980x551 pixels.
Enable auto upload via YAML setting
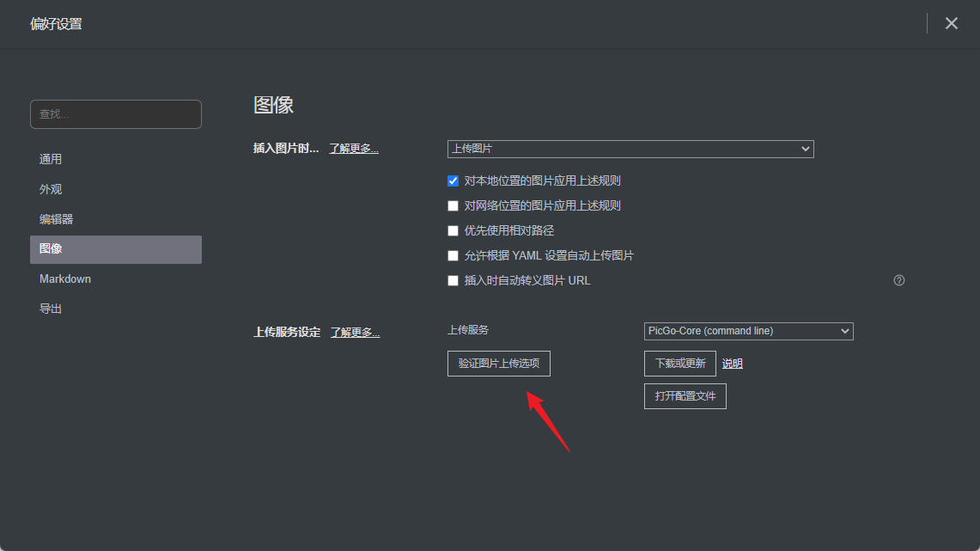pos(453,256)
